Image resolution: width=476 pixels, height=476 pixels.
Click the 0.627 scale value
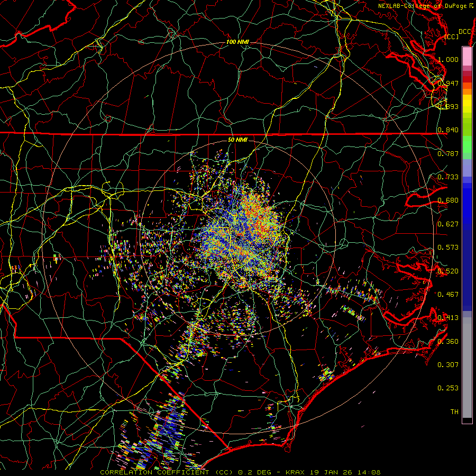(x=448, y=224)
